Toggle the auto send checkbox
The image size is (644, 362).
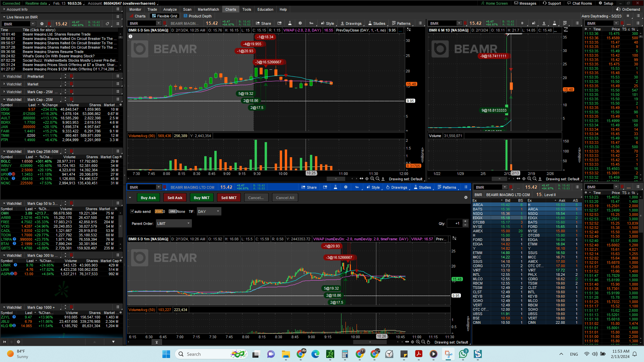tap(132, 211)
